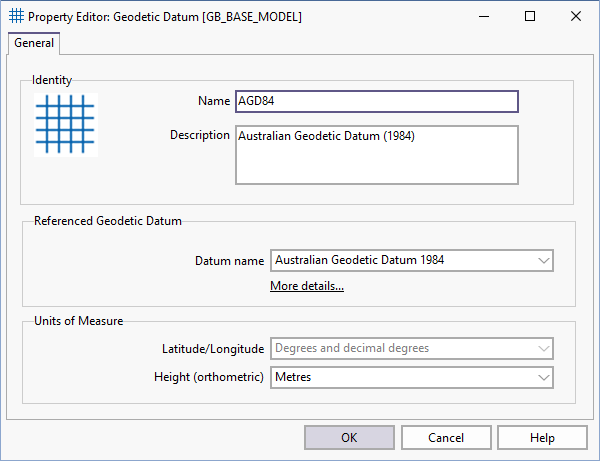Click inside the Description text box

[376, 155]
